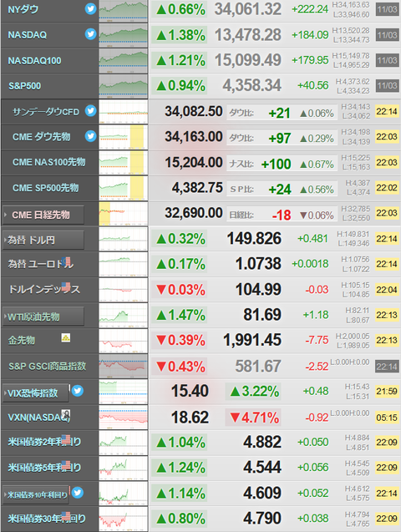The image size is (401, 532).
Task: Open the CME SP500先物 mini chart
Action: coord(123,188)
